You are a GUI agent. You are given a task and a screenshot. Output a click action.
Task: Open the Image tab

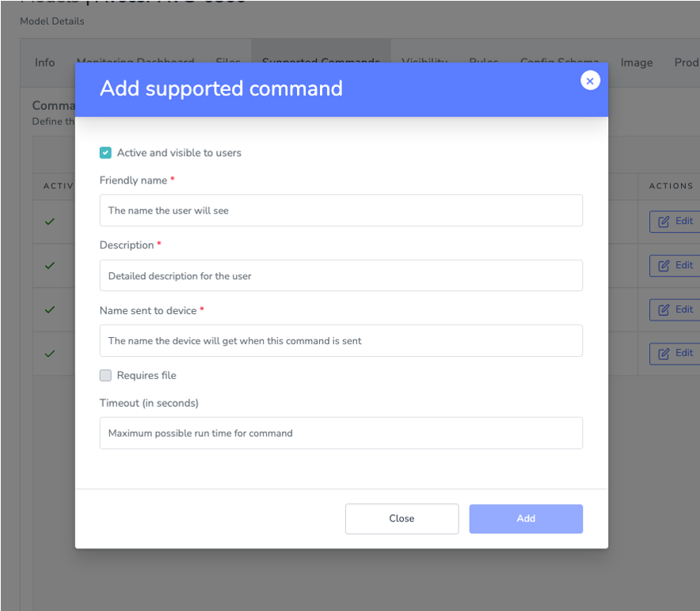(637, 63)
